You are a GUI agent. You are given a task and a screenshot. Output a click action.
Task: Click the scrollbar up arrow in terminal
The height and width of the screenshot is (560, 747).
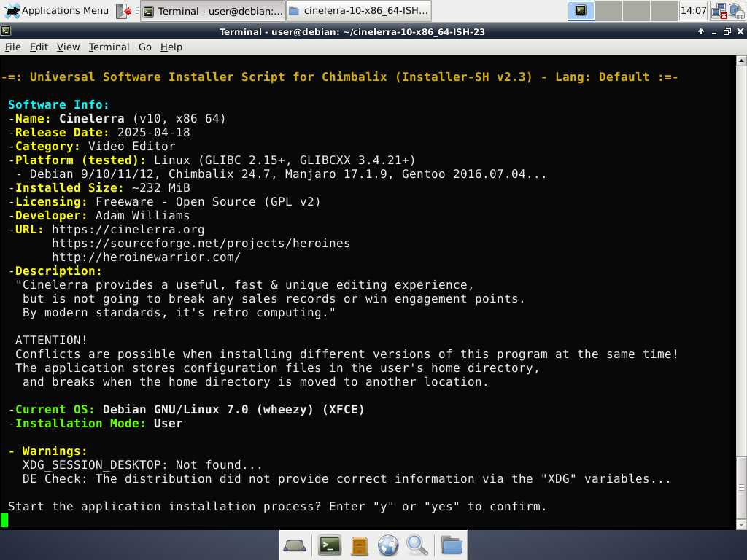[741, 61]
